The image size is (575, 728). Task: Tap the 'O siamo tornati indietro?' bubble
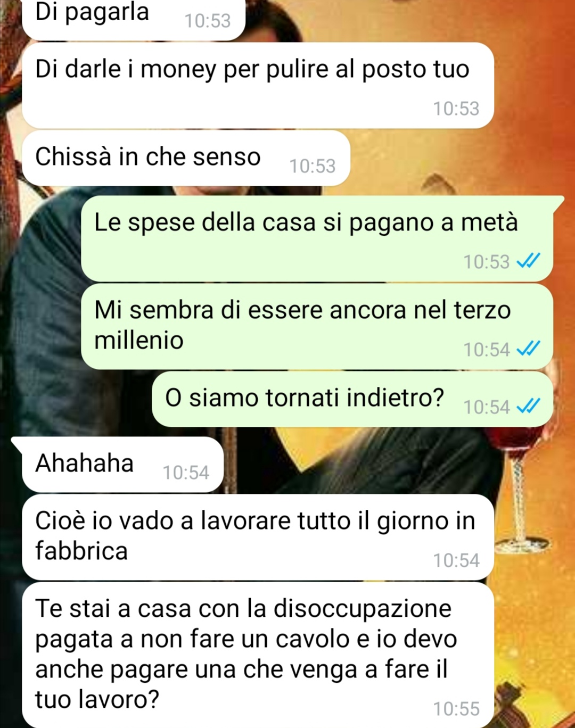coord(352,399)
